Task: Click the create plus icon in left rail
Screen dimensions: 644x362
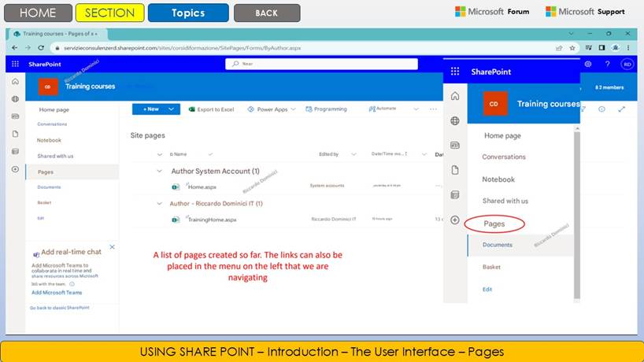Action: [15, 169]
